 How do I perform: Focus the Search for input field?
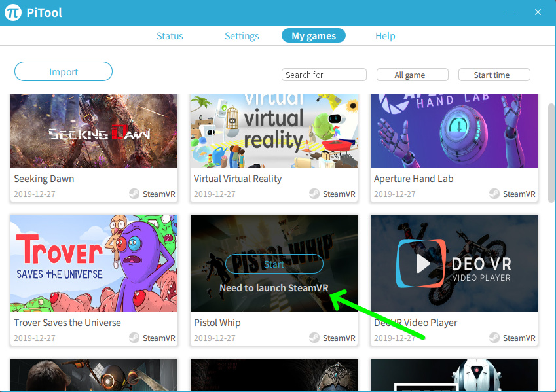pyautogui.click(x=324, y=75)
